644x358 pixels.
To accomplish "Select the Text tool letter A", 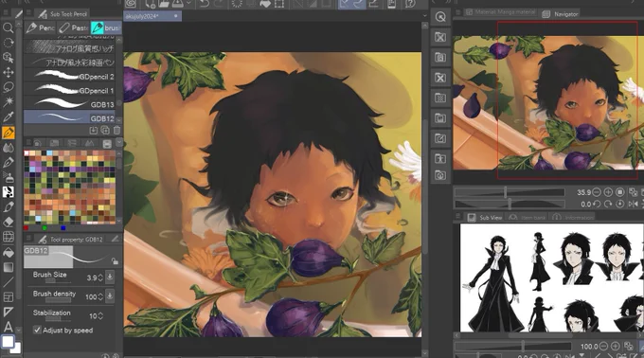I will coord(8,327).
